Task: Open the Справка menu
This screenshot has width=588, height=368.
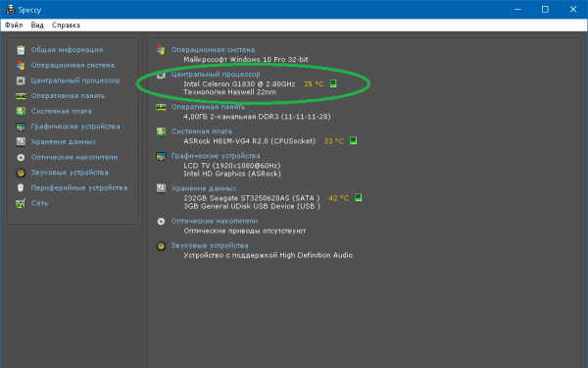Action: click(66, 26)
